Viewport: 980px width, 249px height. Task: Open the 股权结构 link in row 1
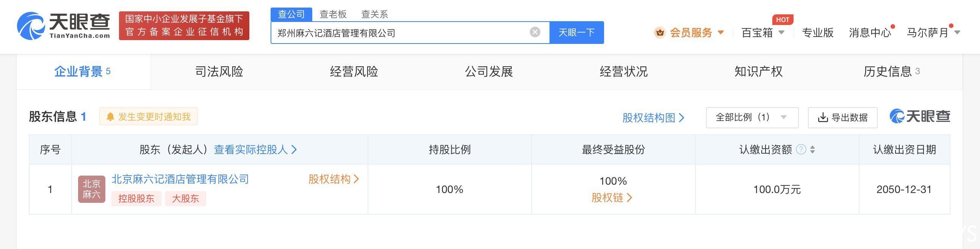(333, 179)
